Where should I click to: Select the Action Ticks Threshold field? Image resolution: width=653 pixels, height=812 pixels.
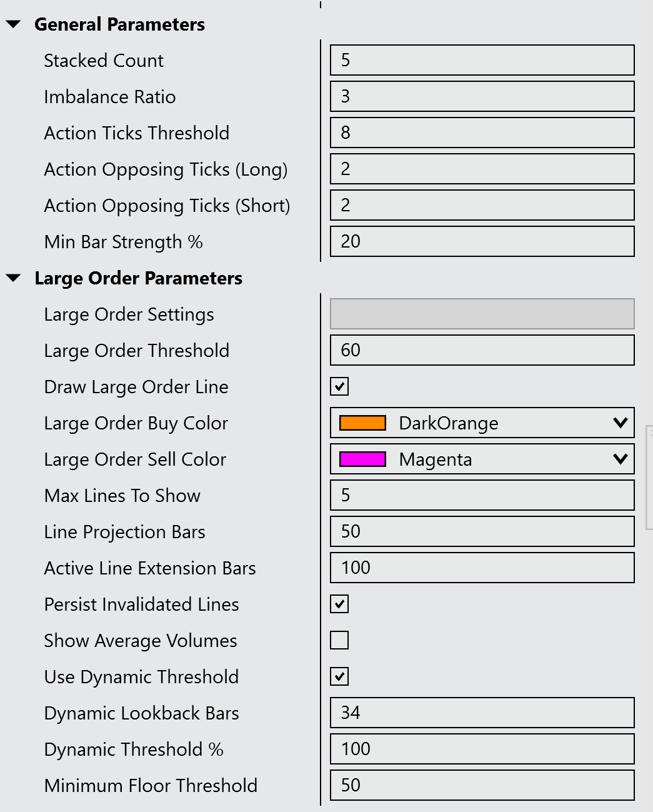click(x=482, y=133)
